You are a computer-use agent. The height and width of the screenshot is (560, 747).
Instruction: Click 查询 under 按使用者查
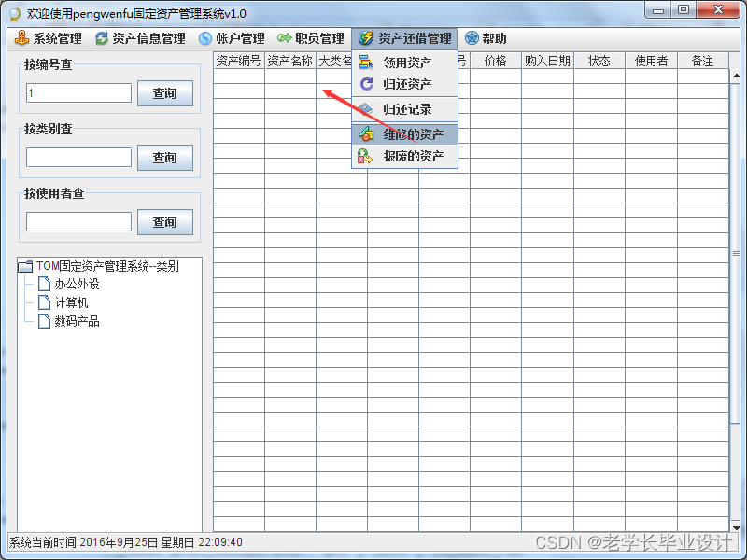pos(165,222)
